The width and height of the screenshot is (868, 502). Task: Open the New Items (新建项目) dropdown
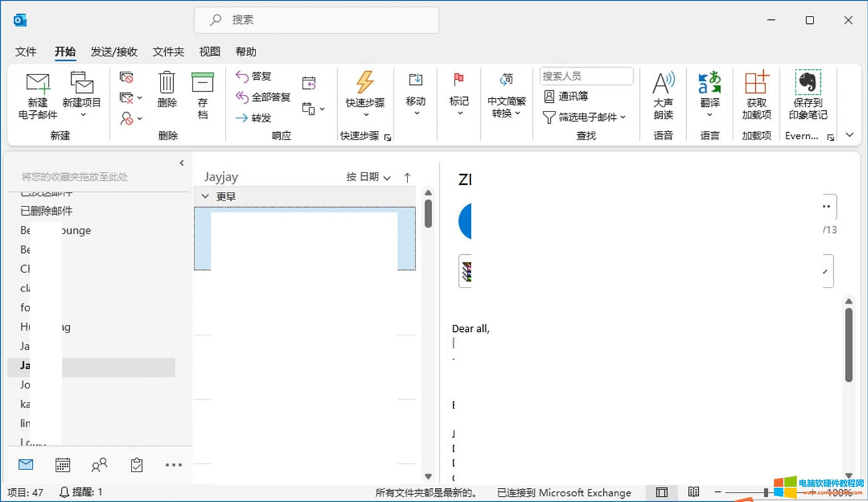[82, 96]
